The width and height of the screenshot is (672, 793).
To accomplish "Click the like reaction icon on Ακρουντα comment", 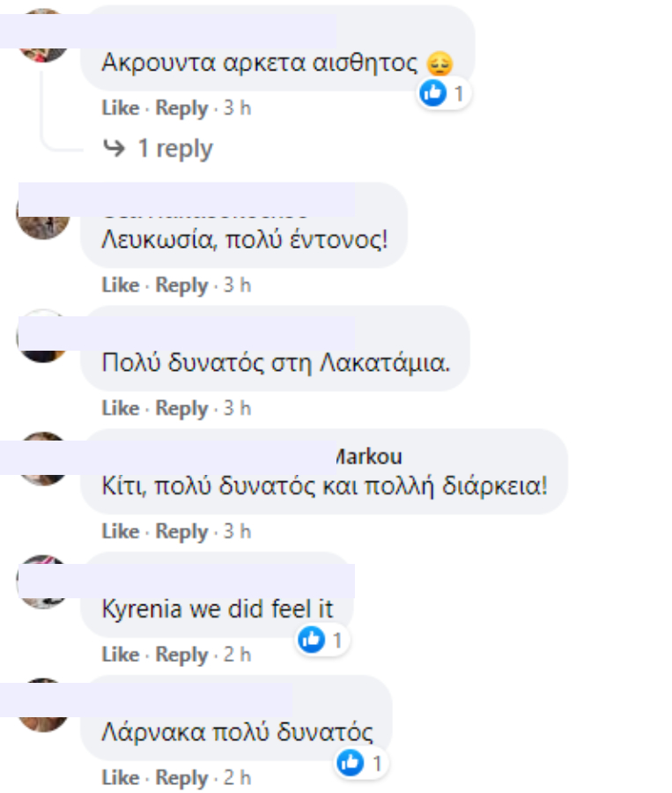I will point(432,93).
